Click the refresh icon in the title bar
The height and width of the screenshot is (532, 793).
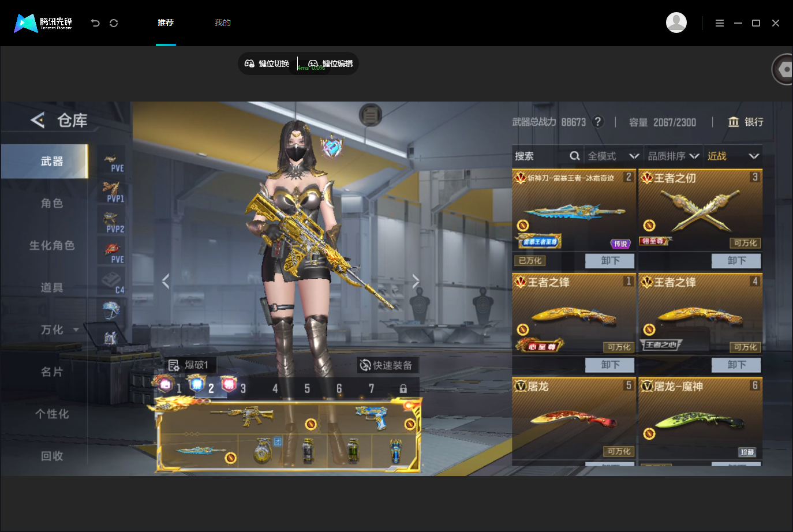tap(114, 23)
